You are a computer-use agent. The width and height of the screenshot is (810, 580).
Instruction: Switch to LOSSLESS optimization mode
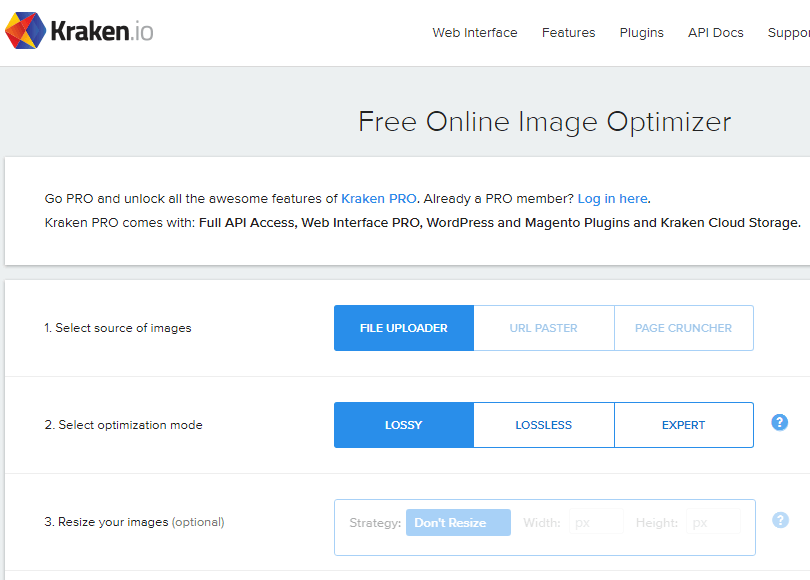pos(543,425)
